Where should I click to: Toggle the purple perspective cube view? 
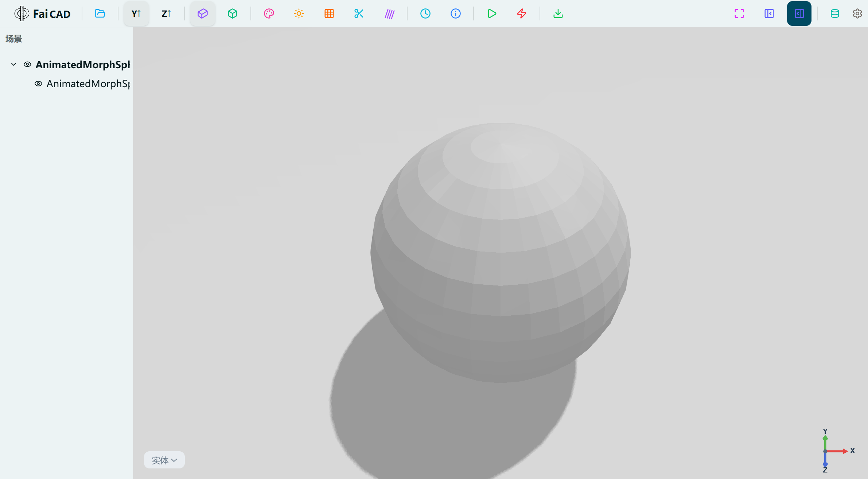click(x=203, y=13)
